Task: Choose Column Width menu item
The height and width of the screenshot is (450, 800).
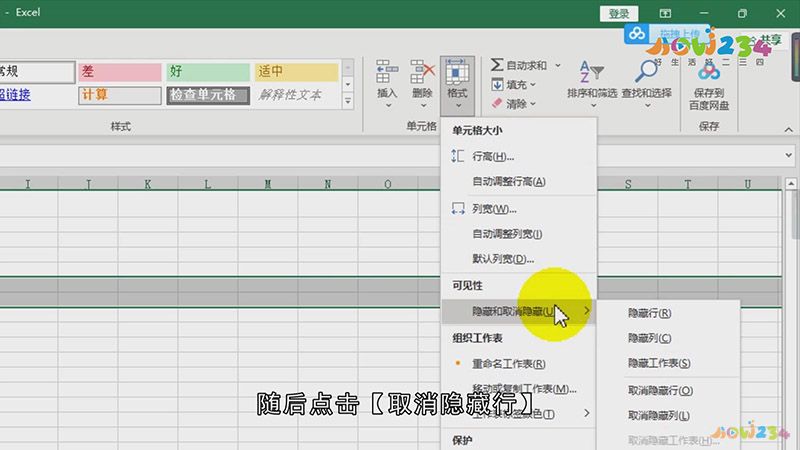Action: coord(518,209)
